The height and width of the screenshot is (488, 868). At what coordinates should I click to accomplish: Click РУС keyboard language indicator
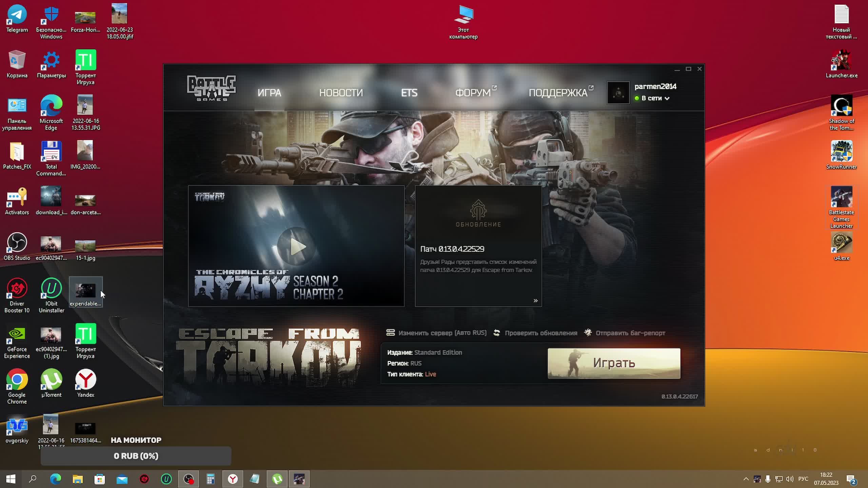(x=803, y=479)
